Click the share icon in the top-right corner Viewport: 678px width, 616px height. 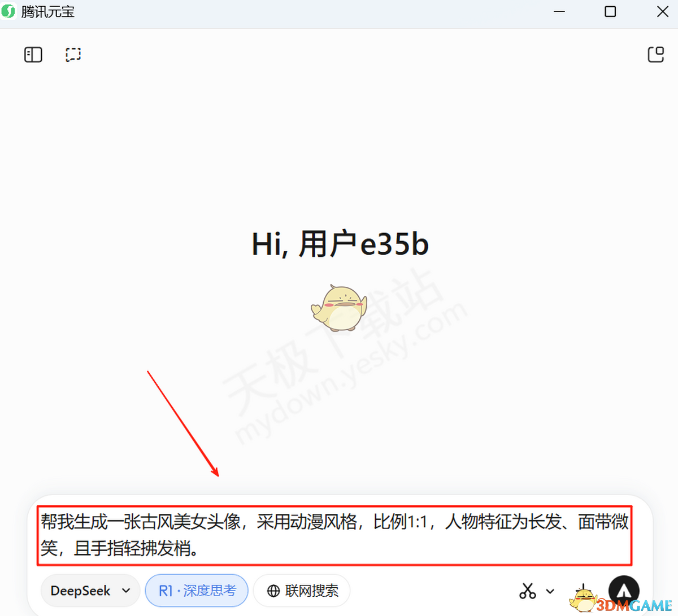[x=655, y=54]
